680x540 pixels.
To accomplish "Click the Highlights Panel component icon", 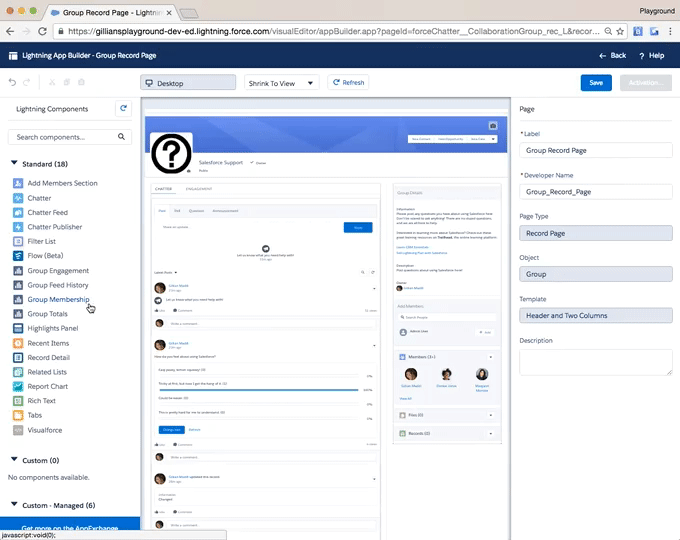I will pyautogui.click(x=18, y=328).
